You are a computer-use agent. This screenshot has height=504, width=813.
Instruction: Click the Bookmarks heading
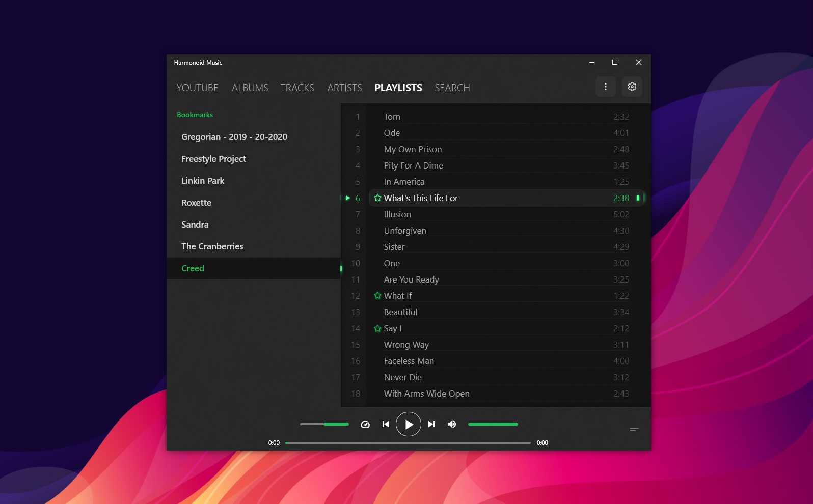point(195,115)
